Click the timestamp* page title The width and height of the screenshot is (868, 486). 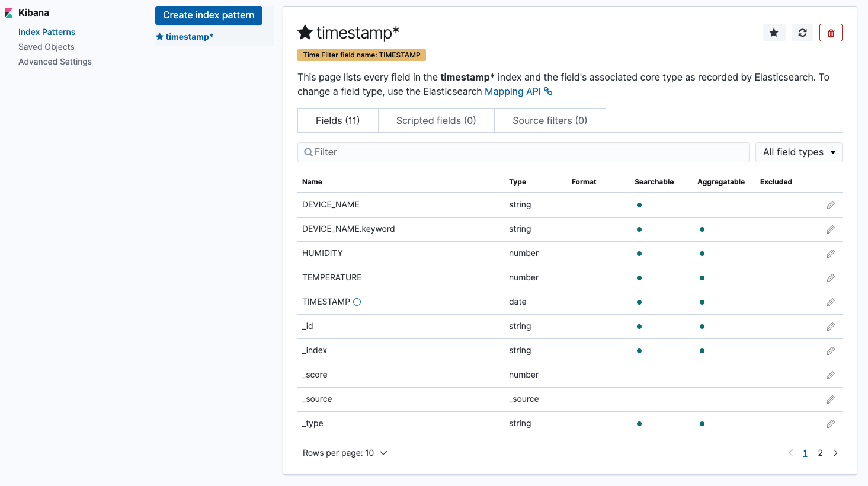[x=358, y=33]
